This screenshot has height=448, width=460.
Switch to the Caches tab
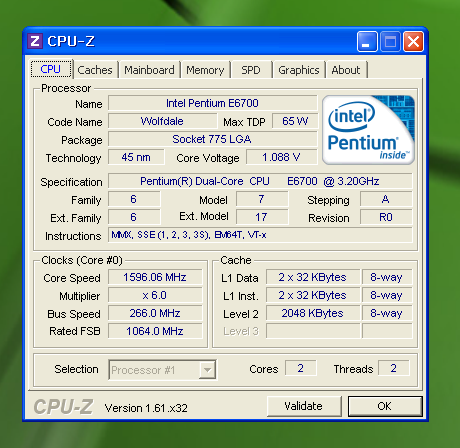click(95, 70)
